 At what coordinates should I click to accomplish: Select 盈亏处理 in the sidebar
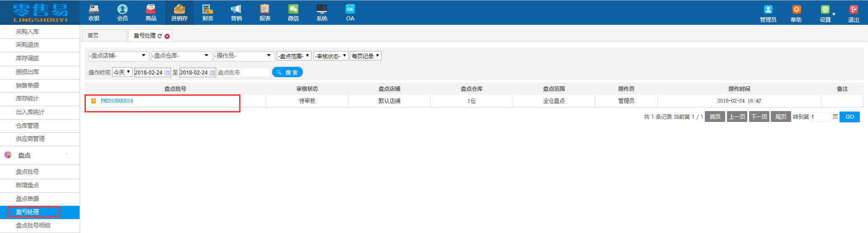(40, 212)
